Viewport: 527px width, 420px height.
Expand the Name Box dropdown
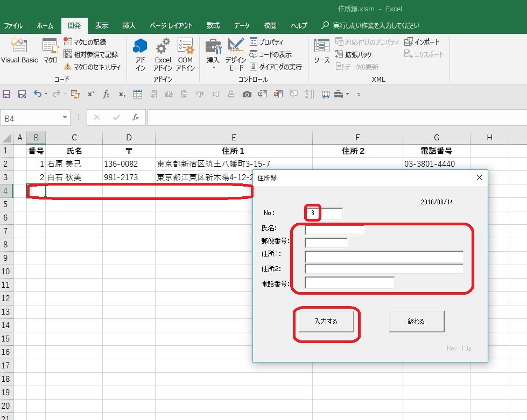coord(65,118)
